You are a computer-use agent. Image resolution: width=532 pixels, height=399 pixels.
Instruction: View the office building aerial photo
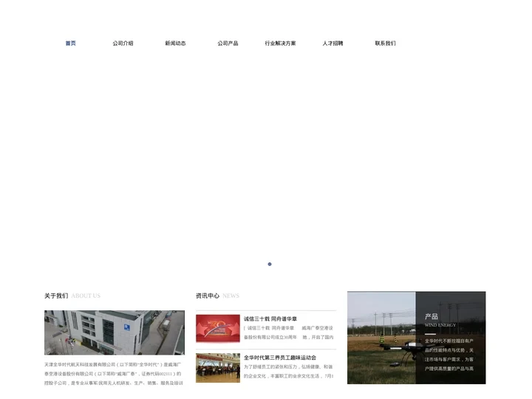(x=115, y=332)
